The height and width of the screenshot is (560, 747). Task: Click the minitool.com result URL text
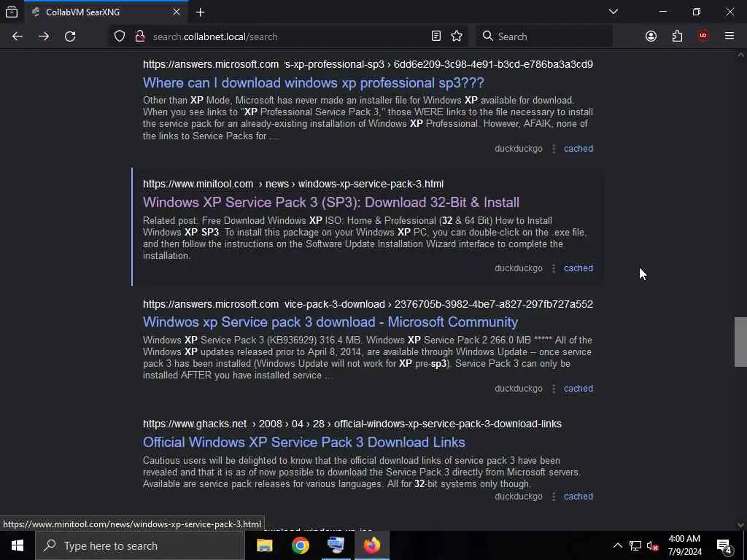pos(293,184)
